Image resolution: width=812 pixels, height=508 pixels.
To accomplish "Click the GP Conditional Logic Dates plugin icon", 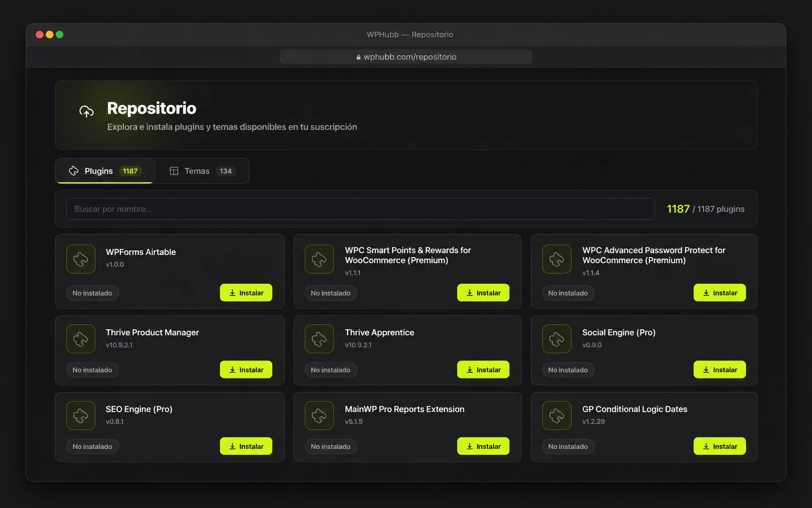I will (557, 415).
